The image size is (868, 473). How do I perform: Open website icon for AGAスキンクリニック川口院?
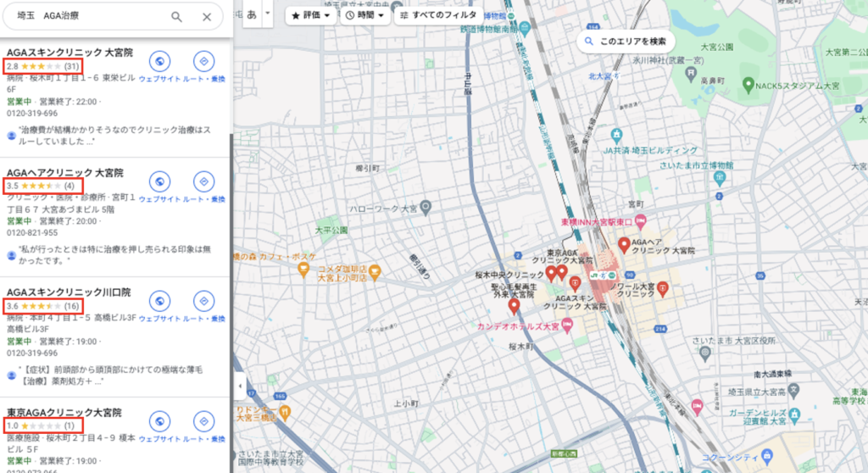[159, 301]
